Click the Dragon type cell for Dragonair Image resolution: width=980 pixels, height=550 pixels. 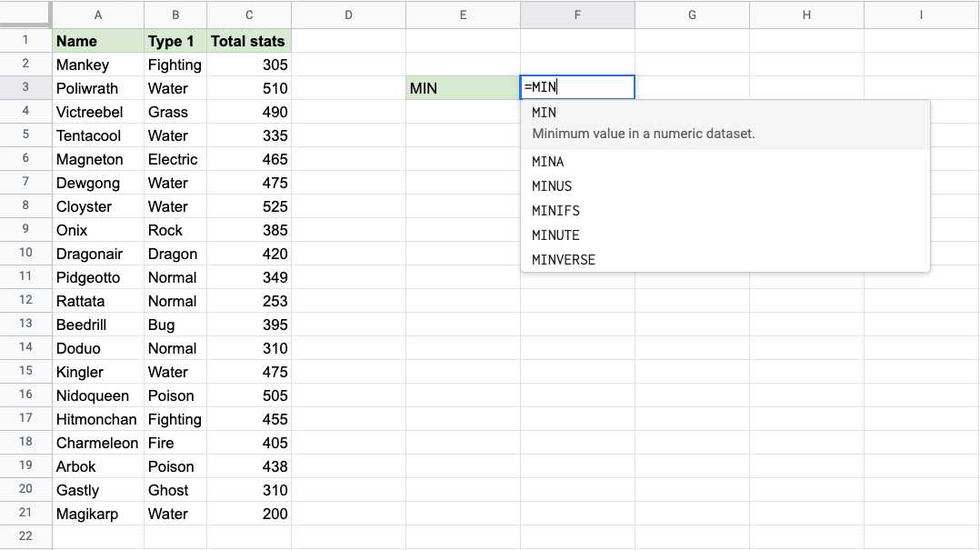tap(175, 254)
